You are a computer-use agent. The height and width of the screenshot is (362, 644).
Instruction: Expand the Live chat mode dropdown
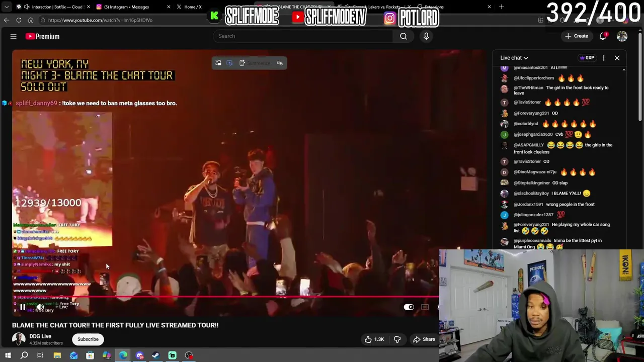[514, 58]
